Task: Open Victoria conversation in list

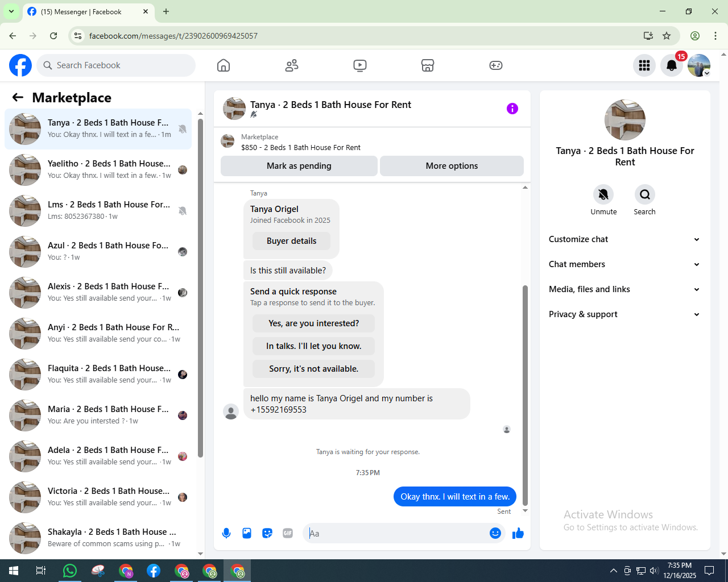Action: [x=98, y=497]
